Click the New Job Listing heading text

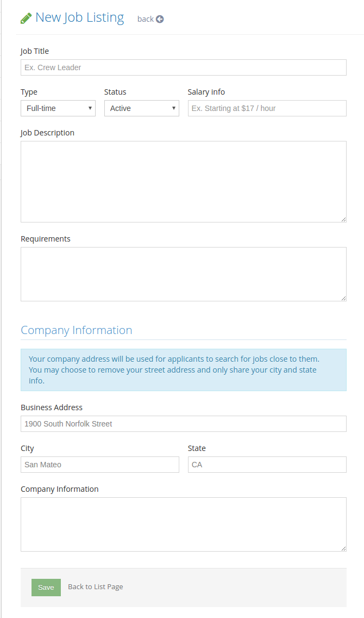pyautogui.click(x=79, y=18)
